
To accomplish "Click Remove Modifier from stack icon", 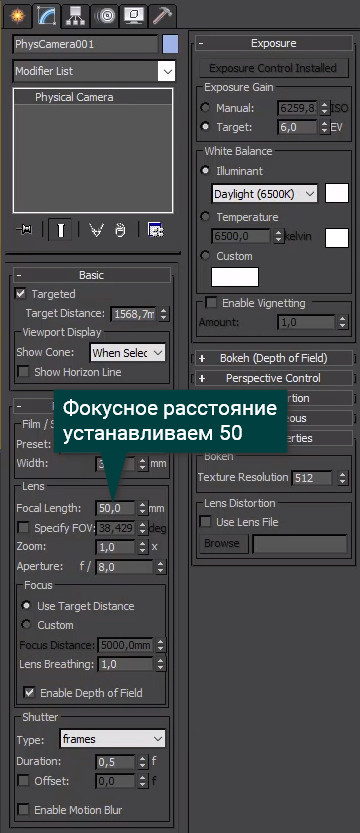I will [121, 231].
